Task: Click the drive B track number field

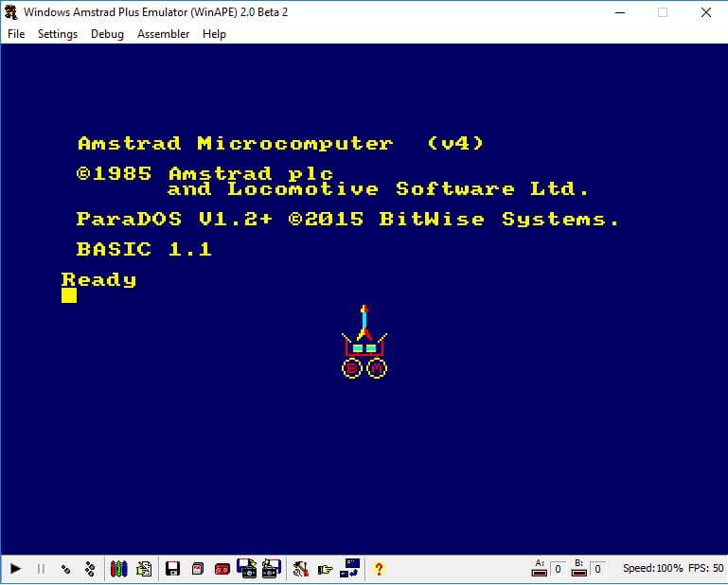Action: (597, 569)
